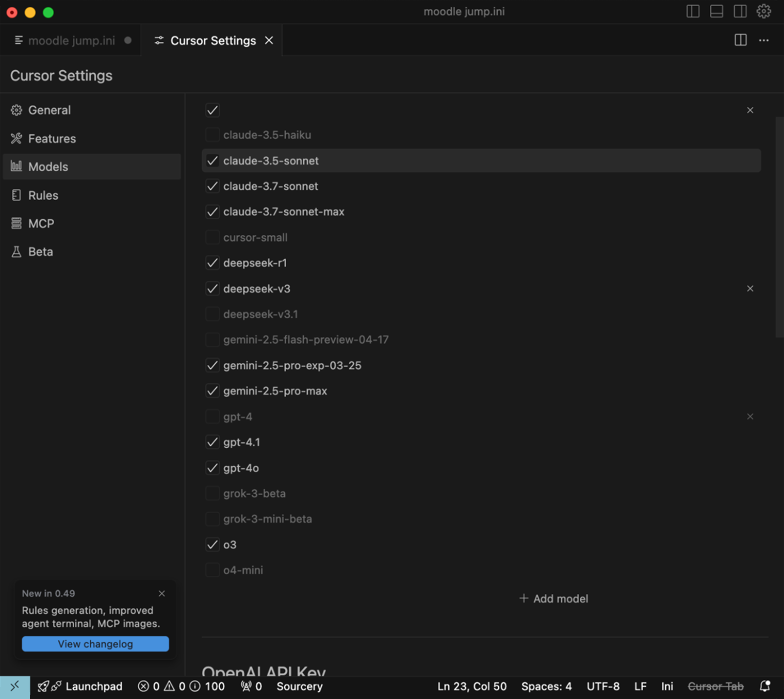784x699 pixels.
Task: Toggle primary sidebar layout icon
Action: 693,11
